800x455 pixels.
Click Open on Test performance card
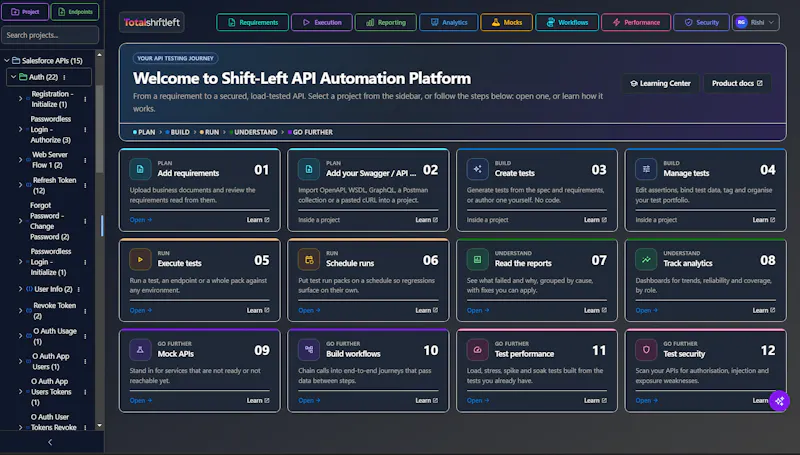478,400
